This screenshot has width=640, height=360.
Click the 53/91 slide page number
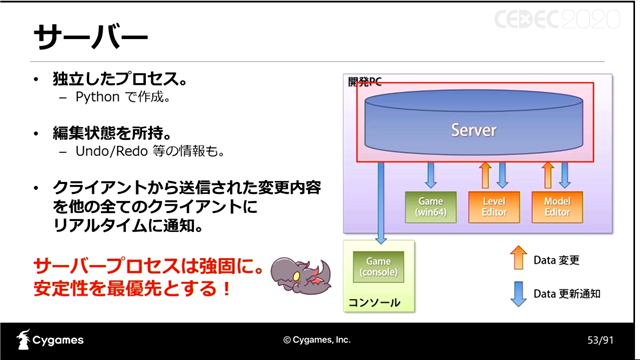(600, 340)
